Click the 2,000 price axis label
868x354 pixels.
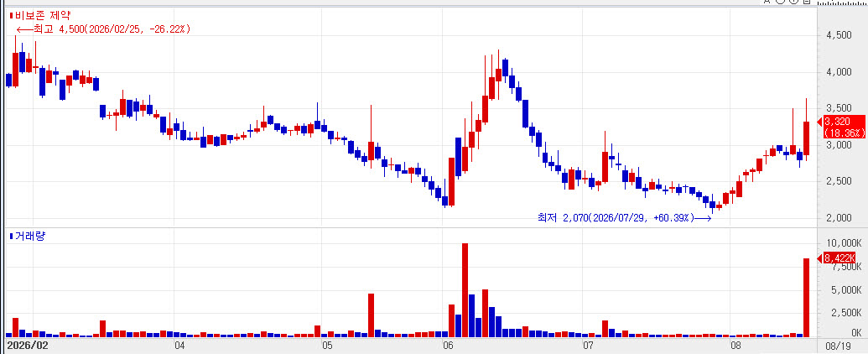pyautogui.click(x=838, y=218)
